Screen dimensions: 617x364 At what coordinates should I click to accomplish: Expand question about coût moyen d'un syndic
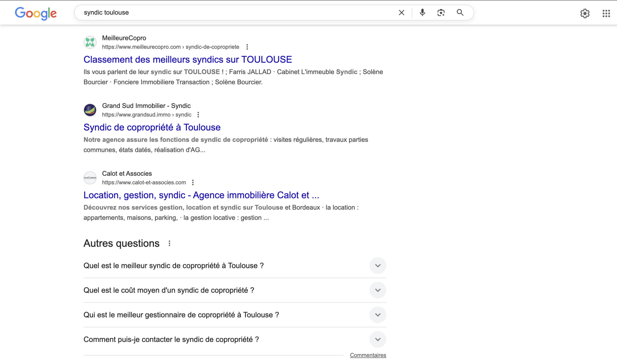pos(377,290)
